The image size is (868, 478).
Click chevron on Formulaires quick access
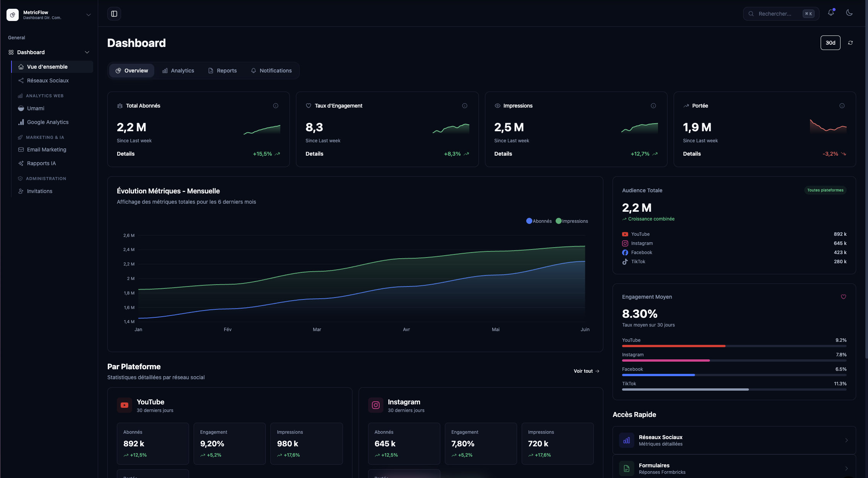[847, 468]
